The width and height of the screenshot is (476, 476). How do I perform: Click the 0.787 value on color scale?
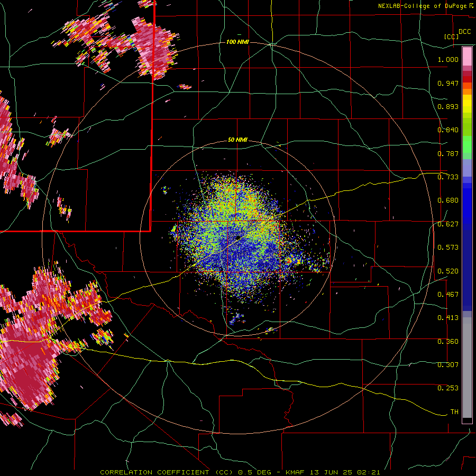(x=448, y=153)
